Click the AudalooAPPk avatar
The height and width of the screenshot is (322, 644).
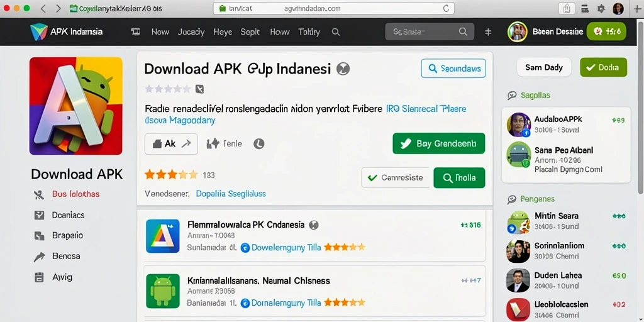pos(519,125)
